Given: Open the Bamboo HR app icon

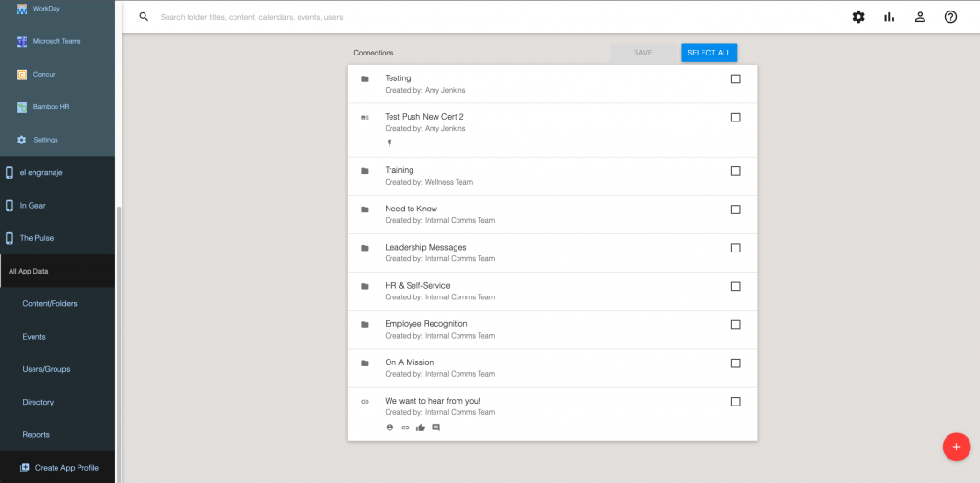Looking at the screenshot, I should (22, 107).
